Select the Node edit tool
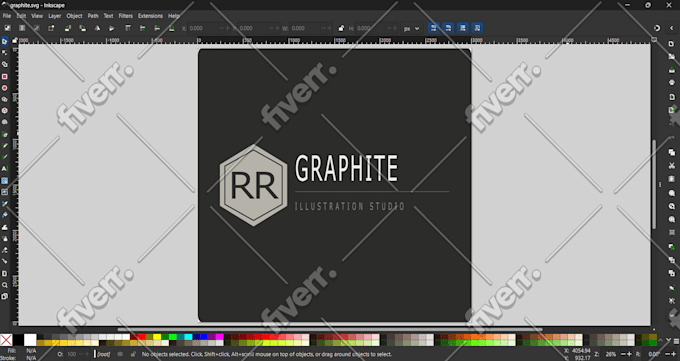This screenshot has width=680, height=361. click(x=4, y=53)
